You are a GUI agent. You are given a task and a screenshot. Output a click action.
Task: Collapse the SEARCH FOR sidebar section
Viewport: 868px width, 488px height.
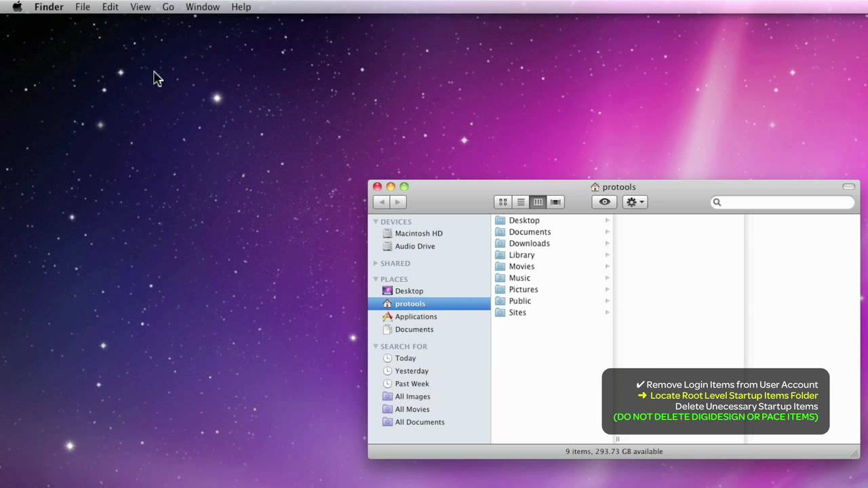click(x=376, y=346)
